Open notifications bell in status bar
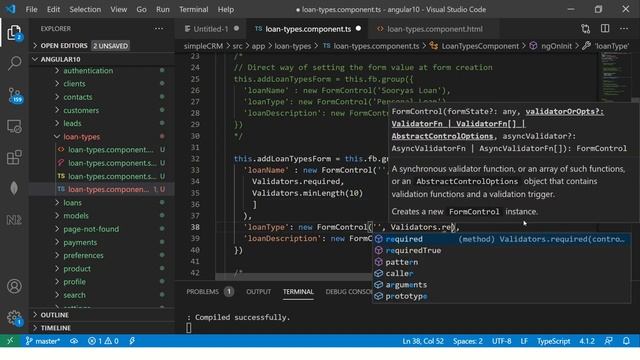 coord(626,341)
